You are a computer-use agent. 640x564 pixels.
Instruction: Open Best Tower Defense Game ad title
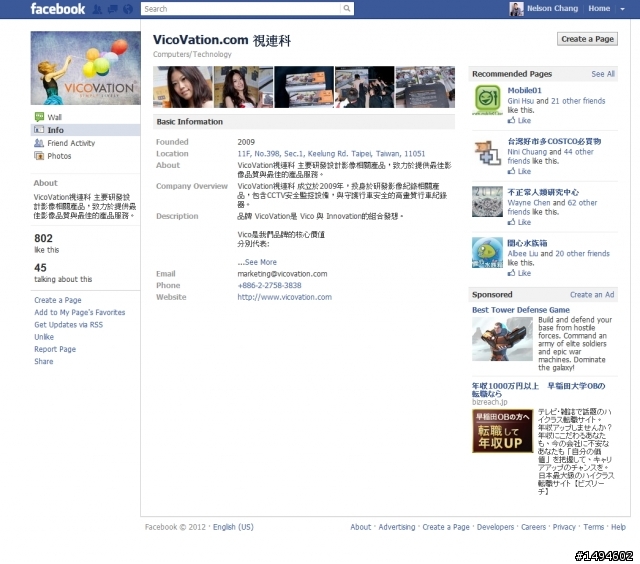point(521,310)
